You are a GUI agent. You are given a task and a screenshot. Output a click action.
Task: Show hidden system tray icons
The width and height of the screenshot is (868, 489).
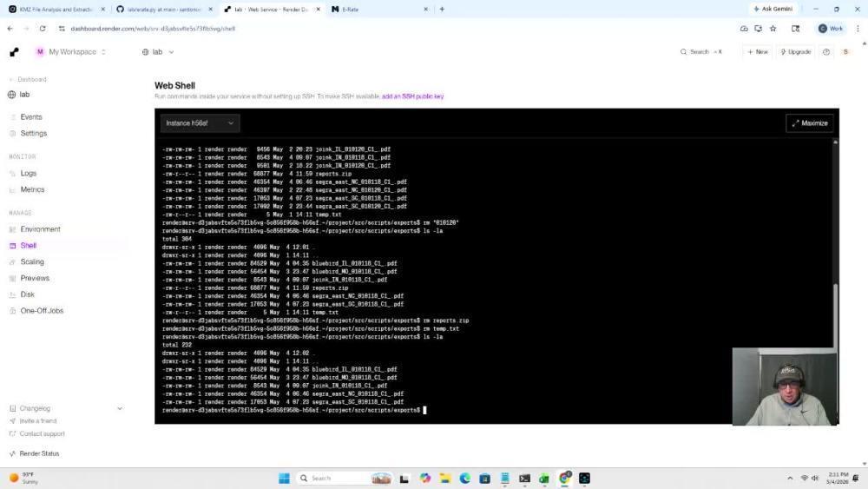point(790,479)
